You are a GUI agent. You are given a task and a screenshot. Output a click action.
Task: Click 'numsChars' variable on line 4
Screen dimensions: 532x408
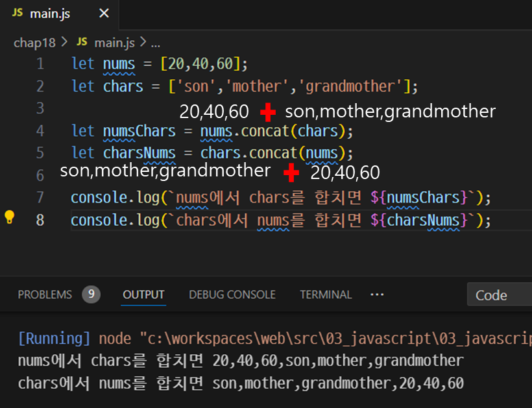pyautogui.click(x=139, y=131)
